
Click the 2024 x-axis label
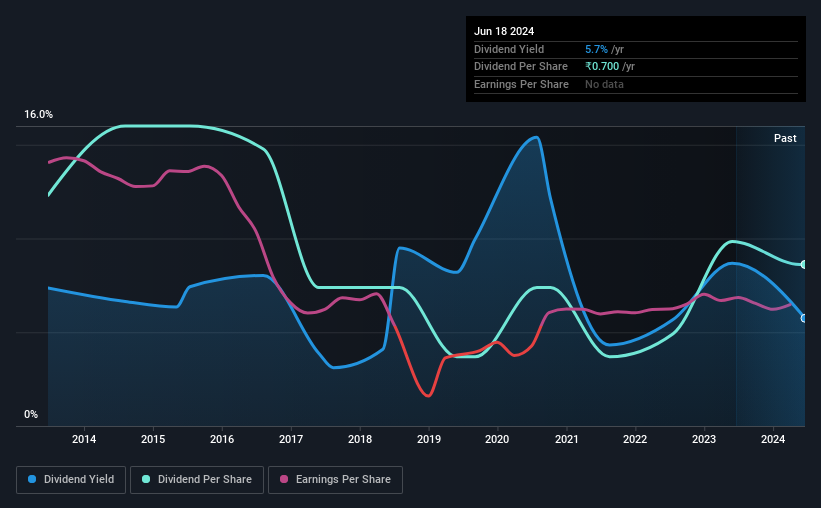[773, 439]
